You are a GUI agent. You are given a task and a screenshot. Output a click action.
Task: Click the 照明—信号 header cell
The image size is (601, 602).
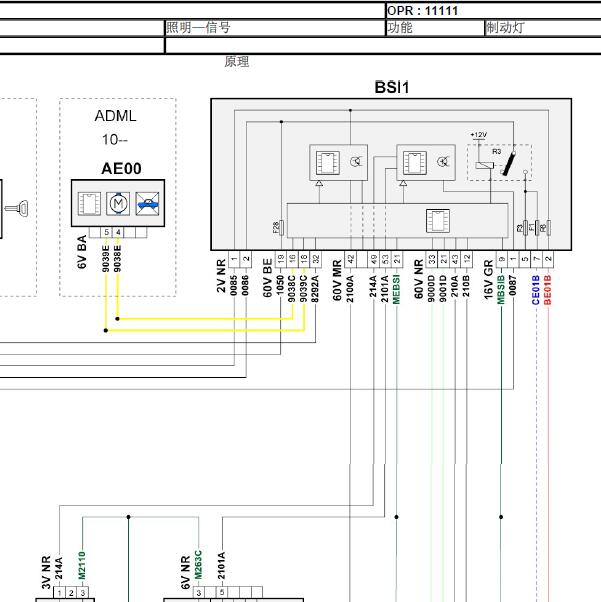coord(275,28)
